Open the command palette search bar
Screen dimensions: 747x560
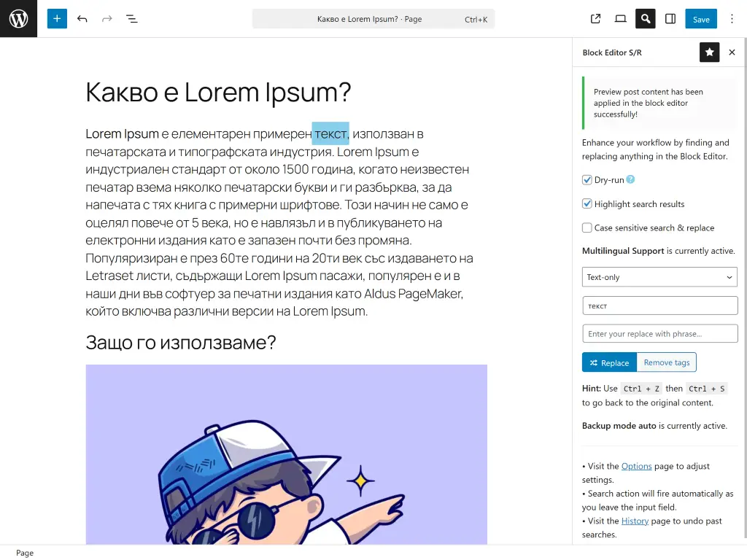click(373, 18)
